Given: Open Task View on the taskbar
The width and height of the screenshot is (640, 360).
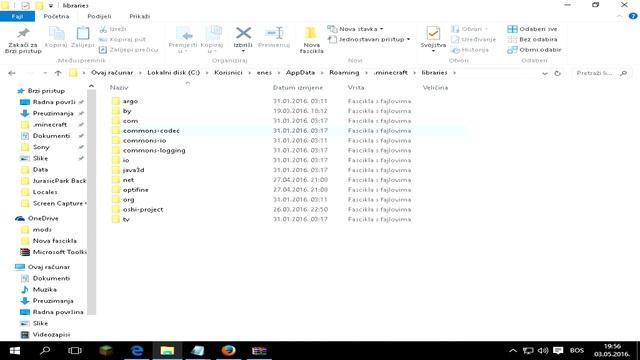Looking at the screenshot, I should point(75,351).
